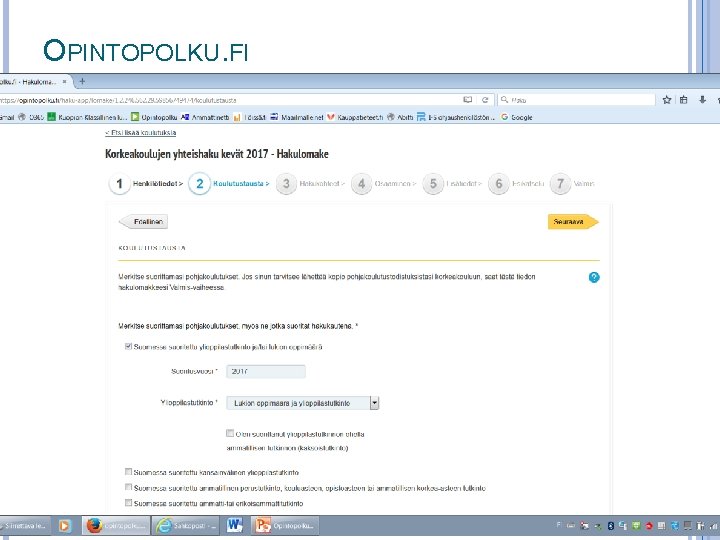
Task: Click inside the Haku search field
Action: pos(577,100)
